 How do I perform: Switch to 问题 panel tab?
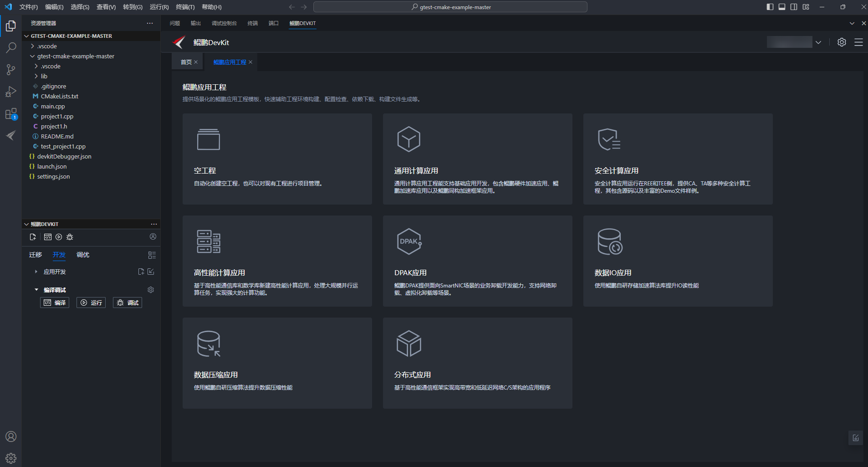pos(175,23)
